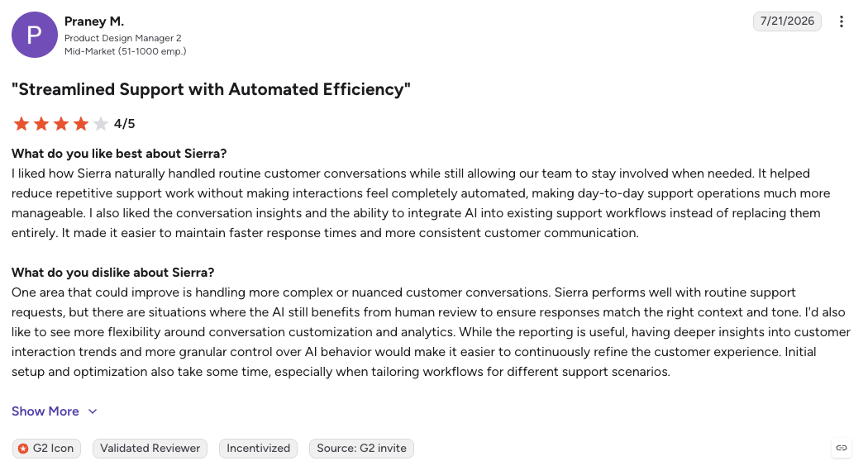Click the red G2 logo icon in badge
The image size is (868, 461).
(22, 449)
